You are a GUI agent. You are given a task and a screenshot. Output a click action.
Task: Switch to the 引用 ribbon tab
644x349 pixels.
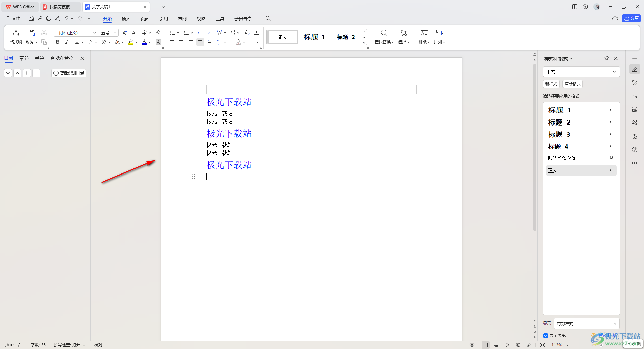click(163, 18)
